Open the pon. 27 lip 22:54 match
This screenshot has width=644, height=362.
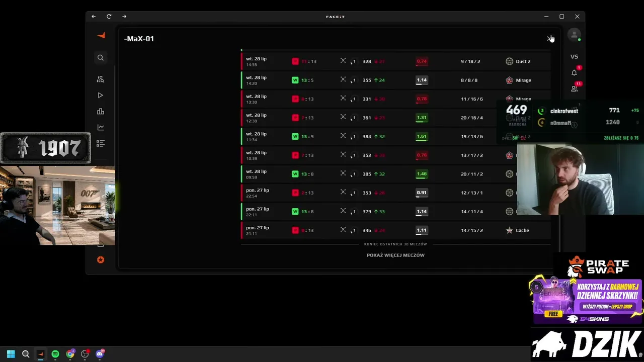pyautogui.click(x=395, y=193)
